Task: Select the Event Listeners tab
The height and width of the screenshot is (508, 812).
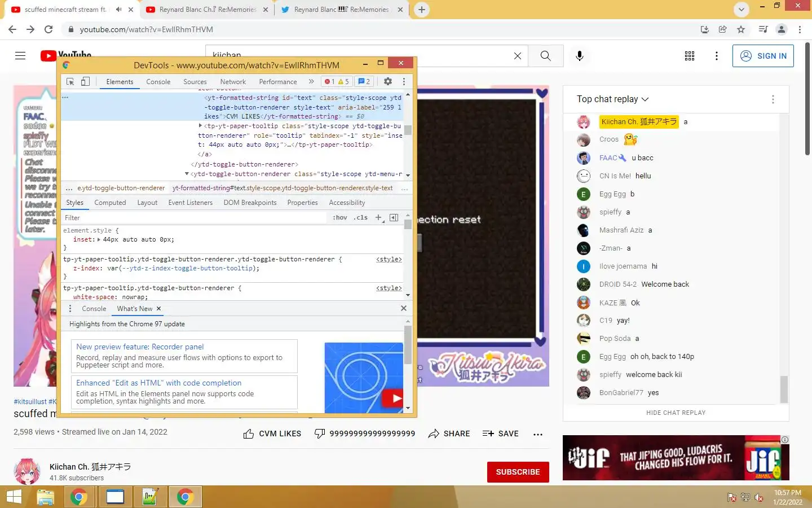Action: [191, 203]
